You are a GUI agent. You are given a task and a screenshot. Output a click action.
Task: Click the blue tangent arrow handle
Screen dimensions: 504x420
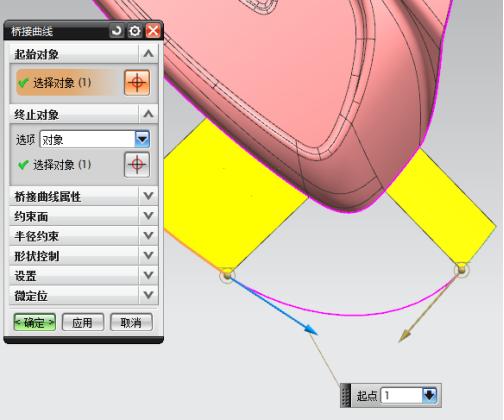311,329
